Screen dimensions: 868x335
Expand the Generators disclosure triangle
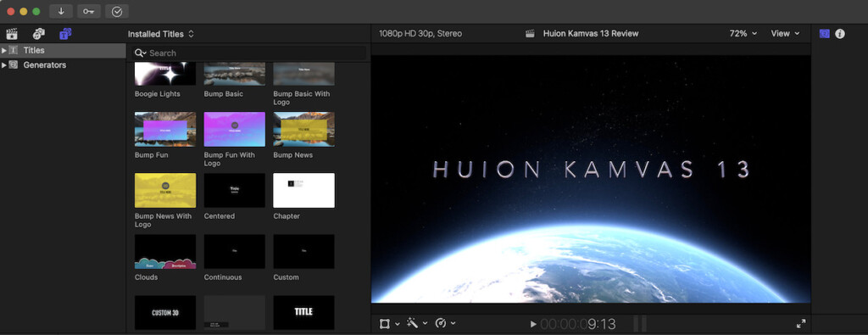[x=4, y=64]
